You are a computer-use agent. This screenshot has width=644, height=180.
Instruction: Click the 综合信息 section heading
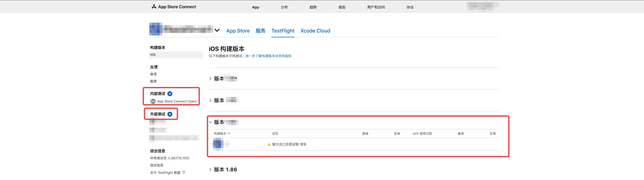point(158,151)
